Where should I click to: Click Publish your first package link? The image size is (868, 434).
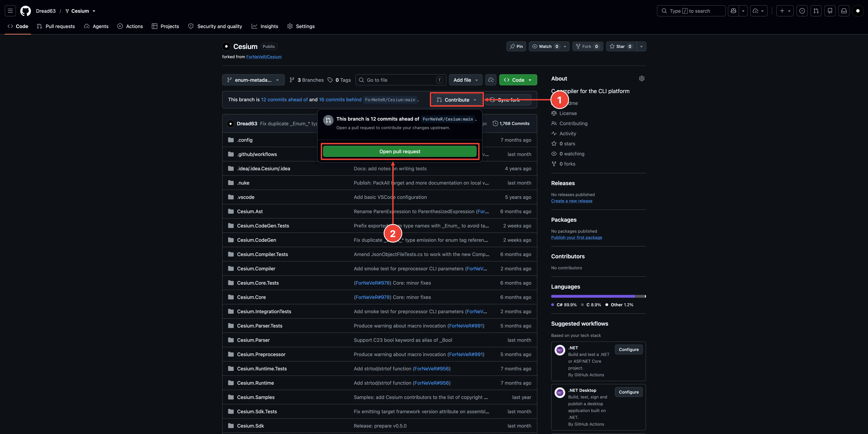tap(576, 238)
